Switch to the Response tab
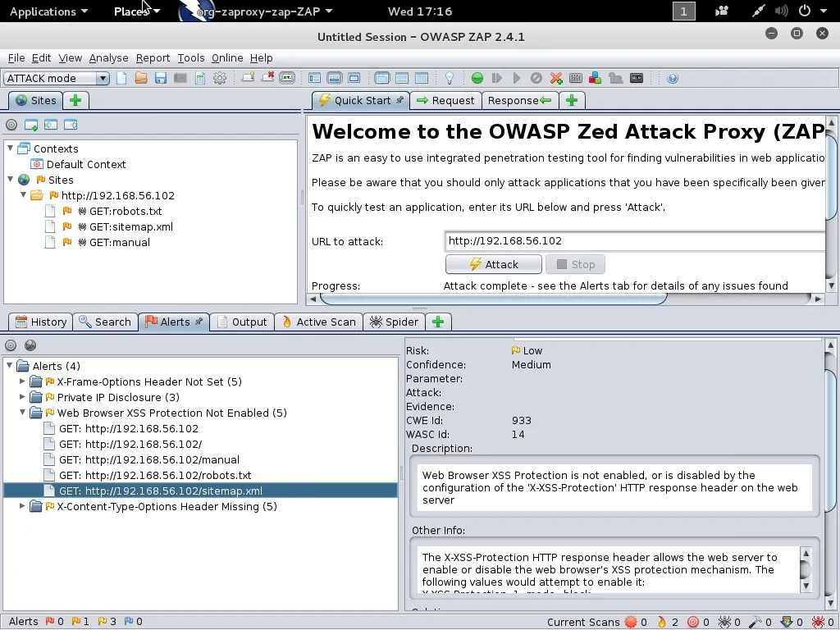This screenshot has height=630, width=840. [519, 100]
